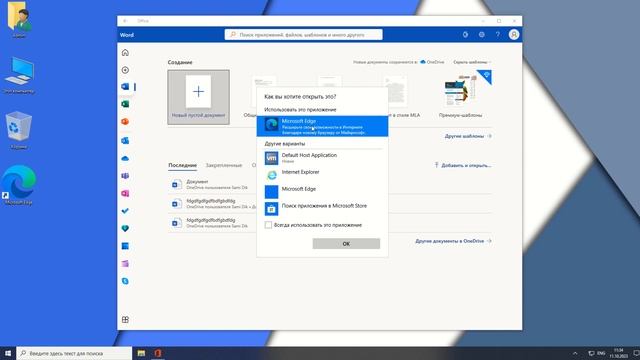The height and width of the screenshot is (360, 640).
Task: Click the OK button in dialog
Action: 346,244
